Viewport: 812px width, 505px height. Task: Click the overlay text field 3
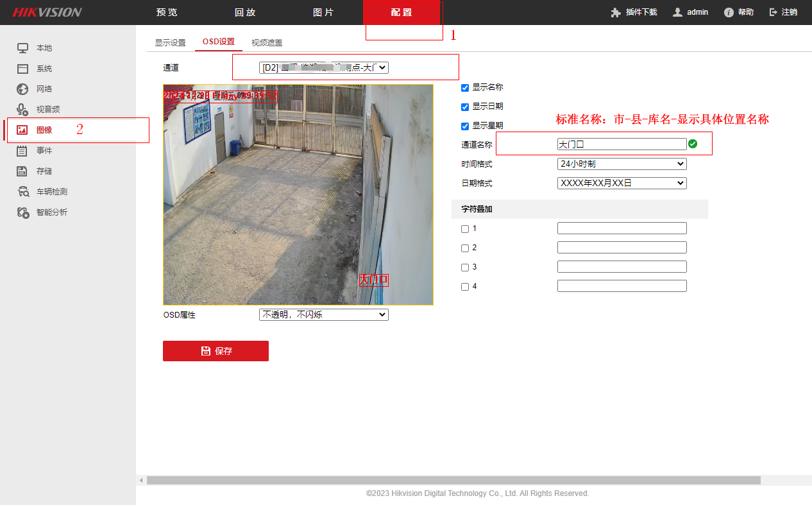click(x=622, y=267)
